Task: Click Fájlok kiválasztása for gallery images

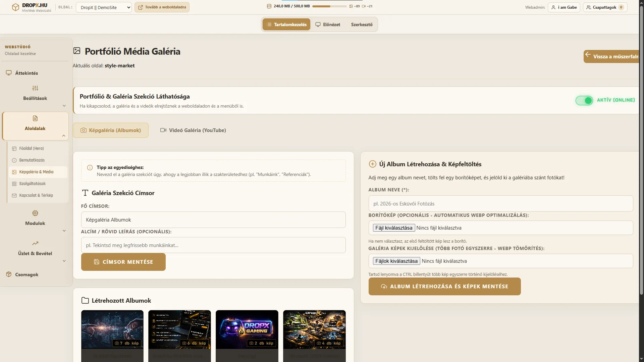Action: 396,261
